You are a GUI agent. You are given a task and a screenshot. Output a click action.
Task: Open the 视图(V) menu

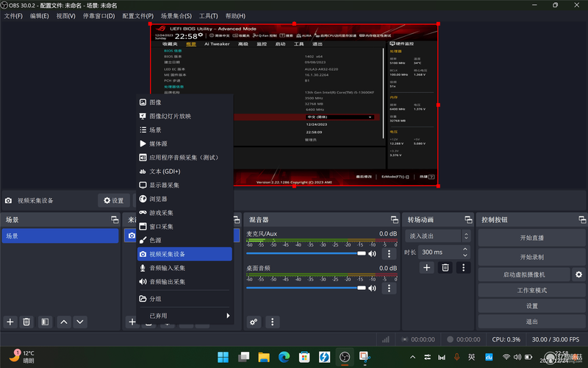66,15
